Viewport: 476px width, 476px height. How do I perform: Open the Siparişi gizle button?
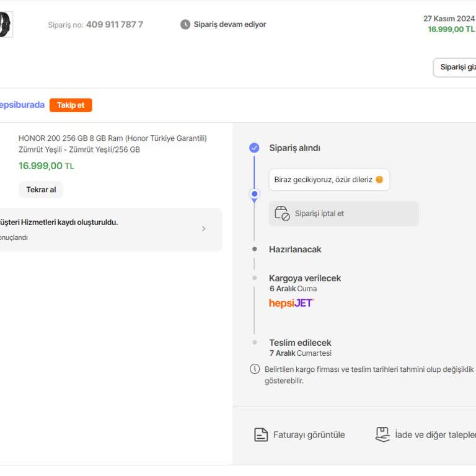(x=454, y=68)
